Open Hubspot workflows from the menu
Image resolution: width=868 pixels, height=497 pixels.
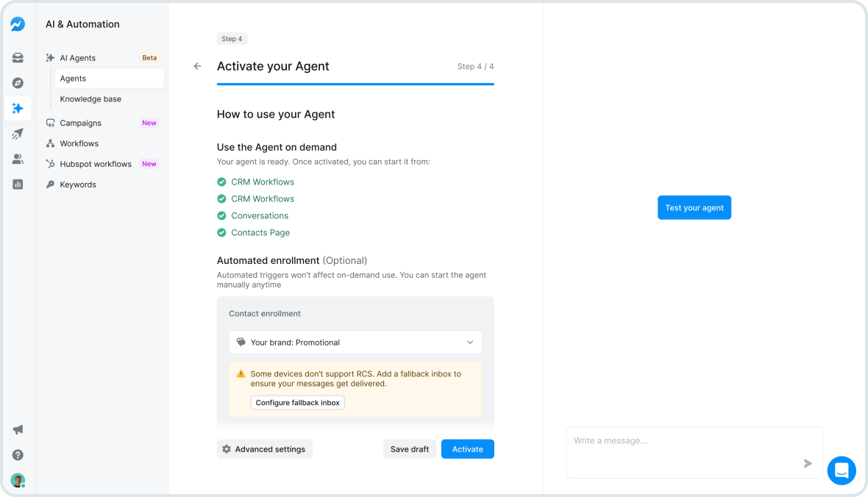pos(94,163)
